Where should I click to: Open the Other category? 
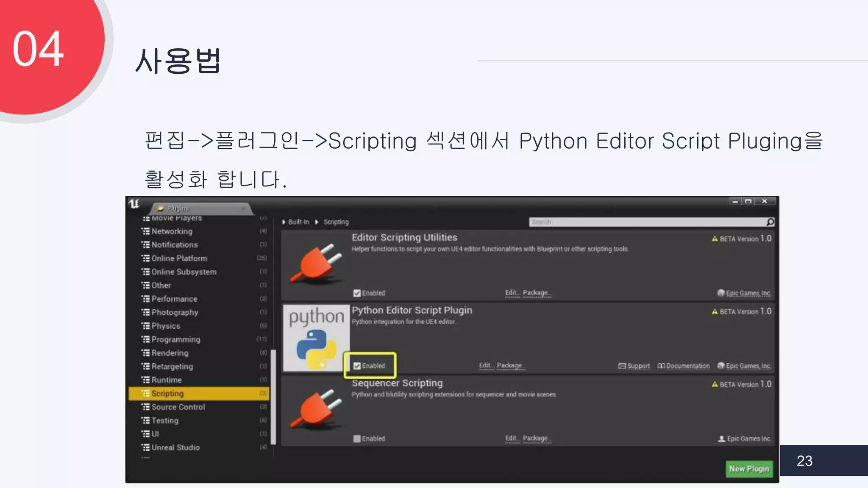[x=161, y=286]
